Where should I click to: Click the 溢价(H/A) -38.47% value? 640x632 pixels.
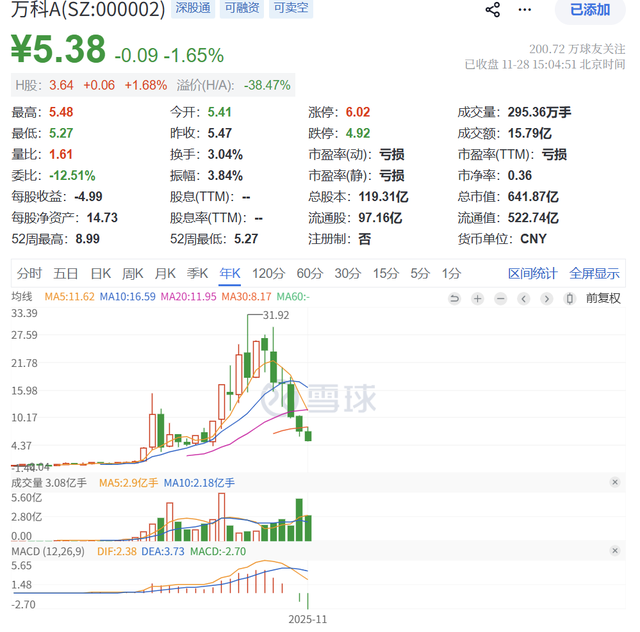pyautogui.click(x=267, y=85)
